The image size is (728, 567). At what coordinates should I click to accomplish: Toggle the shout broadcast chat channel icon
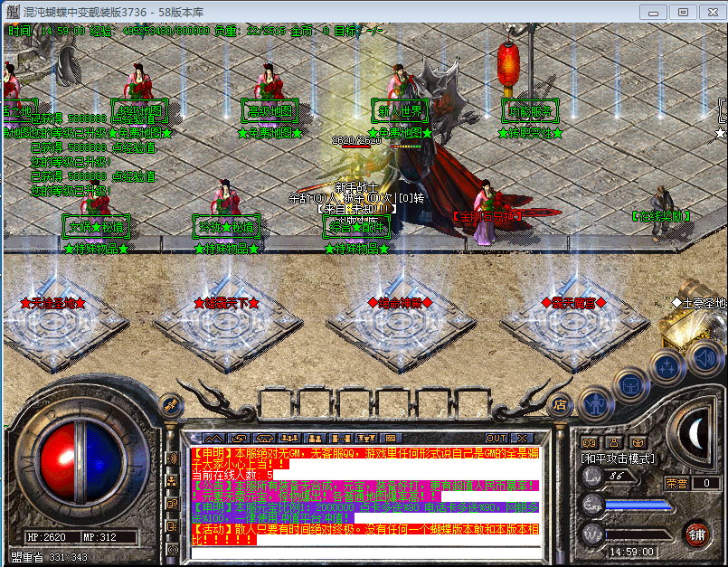172,458
